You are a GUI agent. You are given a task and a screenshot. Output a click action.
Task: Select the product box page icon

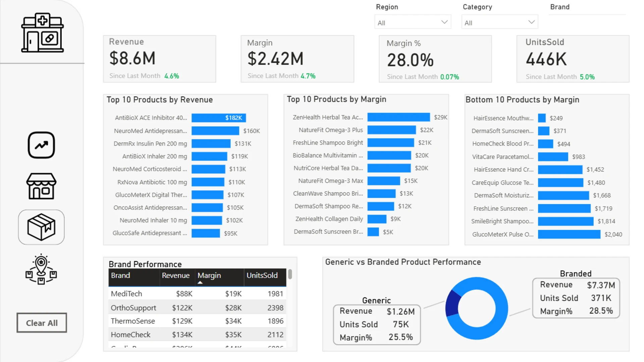pos(41,227)
